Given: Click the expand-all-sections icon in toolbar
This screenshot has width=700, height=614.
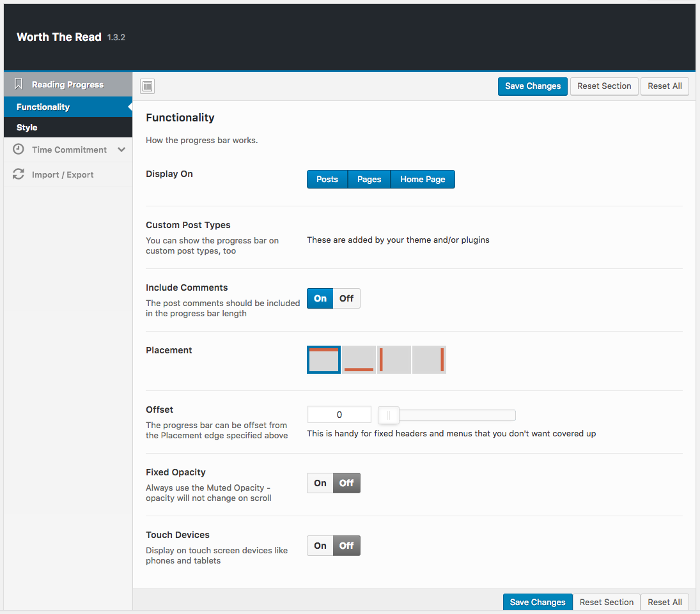Looking at the screenshot, I should click(x=147, y=86).
